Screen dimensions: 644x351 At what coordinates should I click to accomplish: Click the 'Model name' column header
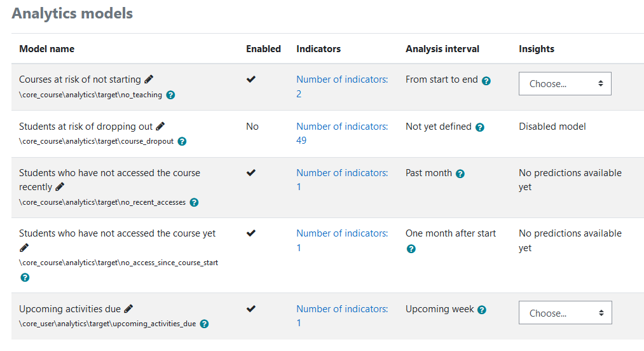47,49
